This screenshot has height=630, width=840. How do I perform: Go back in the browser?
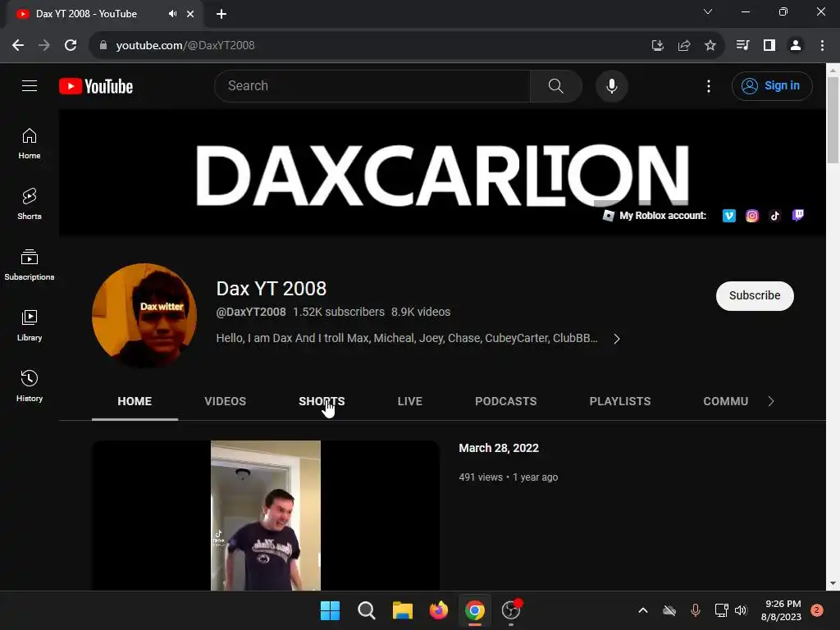pos(18,46)
